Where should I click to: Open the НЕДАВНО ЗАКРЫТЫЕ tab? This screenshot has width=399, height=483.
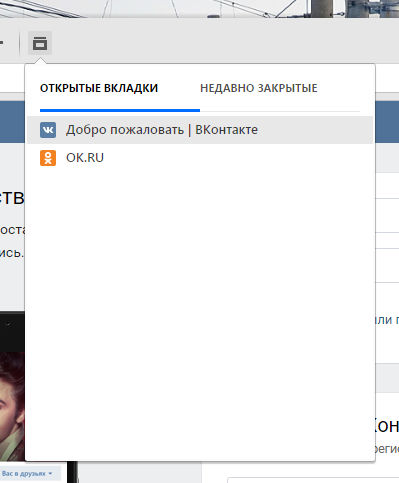pyautogui.click(x=259, y=88)
